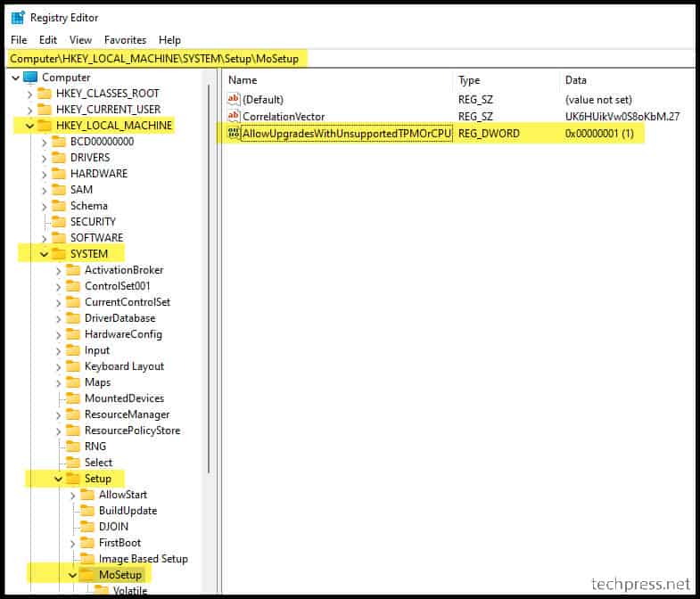Open the File menu
The height and width of the screenshot is (599, 700).
click(x=19, y=40)
